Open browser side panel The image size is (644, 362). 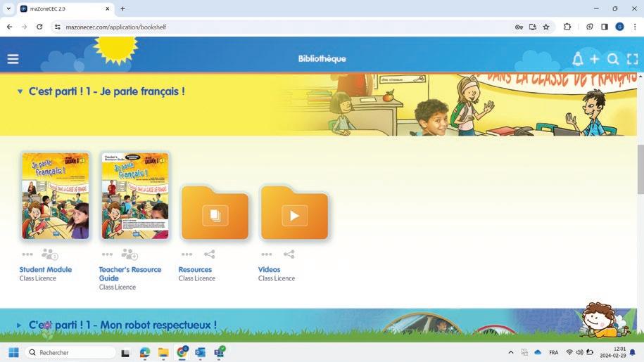604,27
